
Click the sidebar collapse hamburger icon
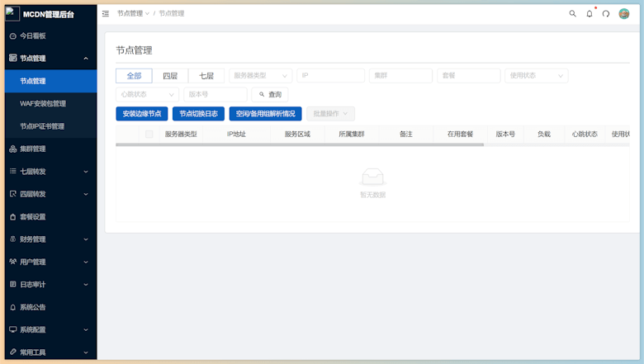click(106, 13)
